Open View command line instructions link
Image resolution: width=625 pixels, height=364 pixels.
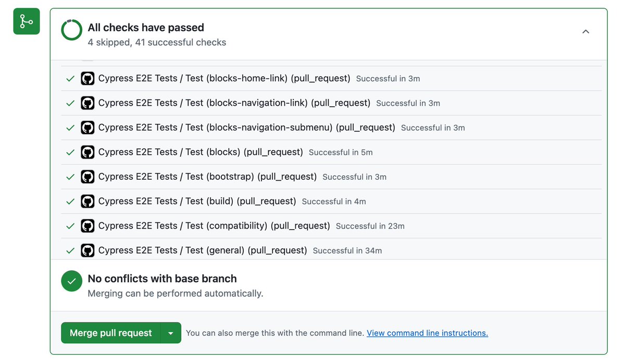tap(427, 333)
